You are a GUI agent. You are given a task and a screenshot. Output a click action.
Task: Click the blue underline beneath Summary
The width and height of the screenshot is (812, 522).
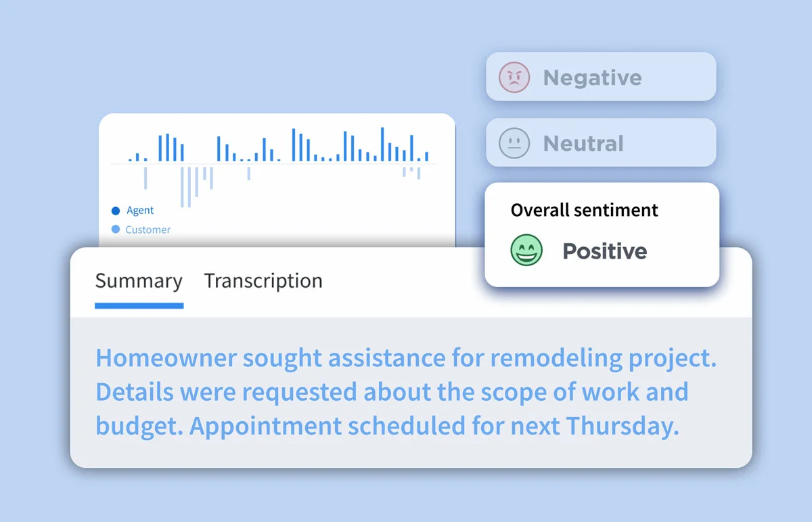click(x=139, y=306)
